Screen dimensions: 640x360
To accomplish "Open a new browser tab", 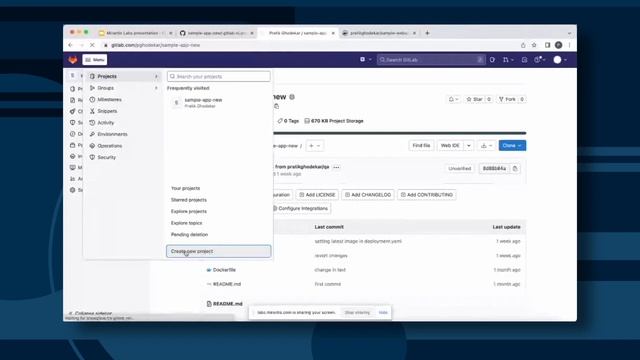I will pos(427,33).
